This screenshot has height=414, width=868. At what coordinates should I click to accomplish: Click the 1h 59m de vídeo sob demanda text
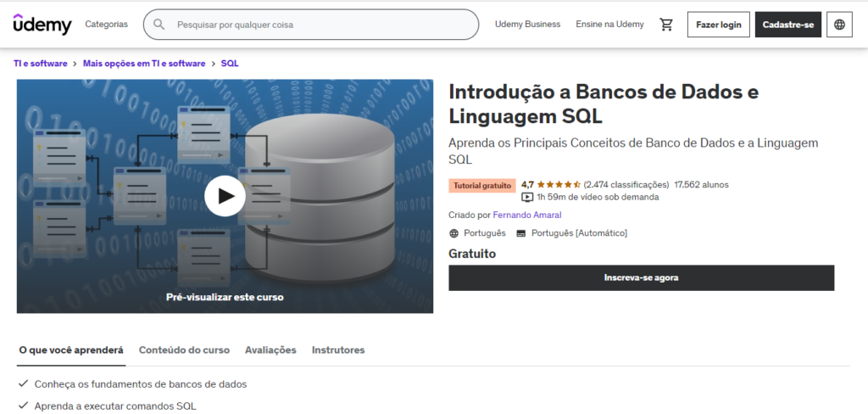[598, 197]
